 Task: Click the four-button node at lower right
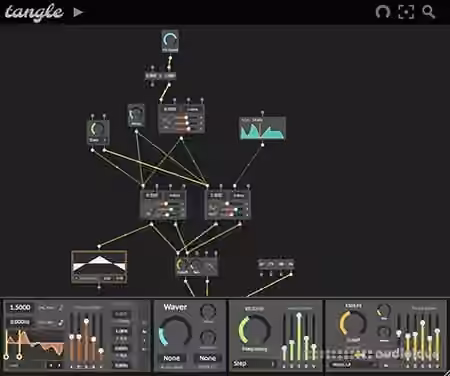click(276, 264)
